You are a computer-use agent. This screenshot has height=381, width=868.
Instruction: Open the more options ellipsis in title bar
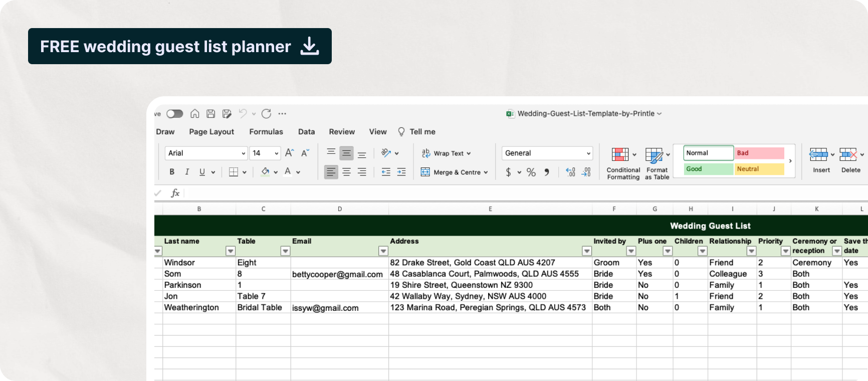pos(282,114)
